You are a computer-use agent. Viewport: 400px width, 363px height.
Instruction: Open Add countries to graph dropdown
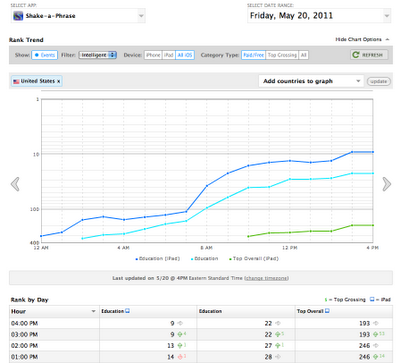[311, 81]
